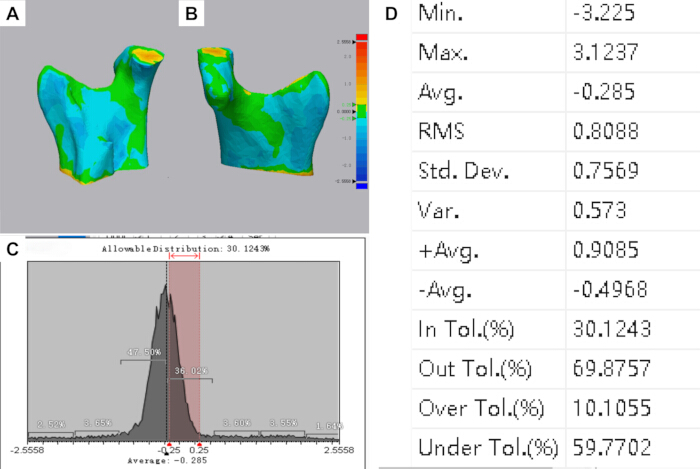700x469 pixels.
Task: Select the In Tol.(%) row label
Action: click(x=466, y=329)
